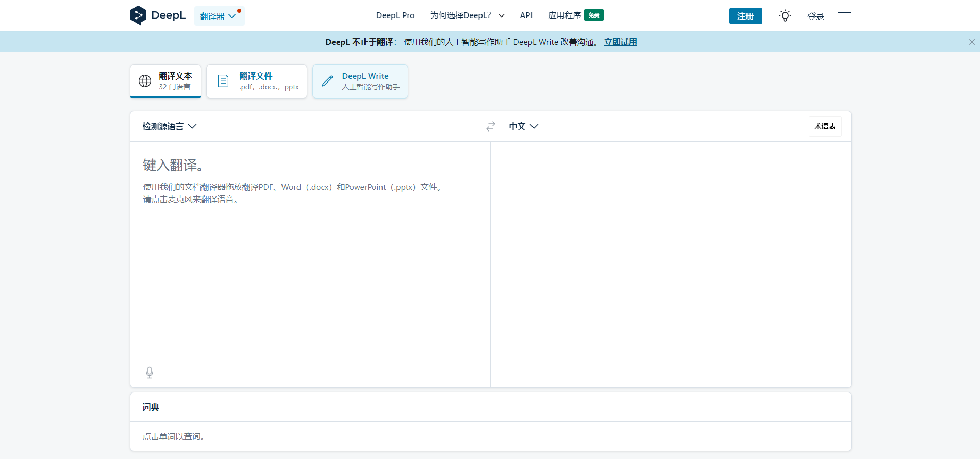This screenshot has width=980, height=459.
Task: Click the 立即试用 link in banner
Action: (x=620, y=42)
